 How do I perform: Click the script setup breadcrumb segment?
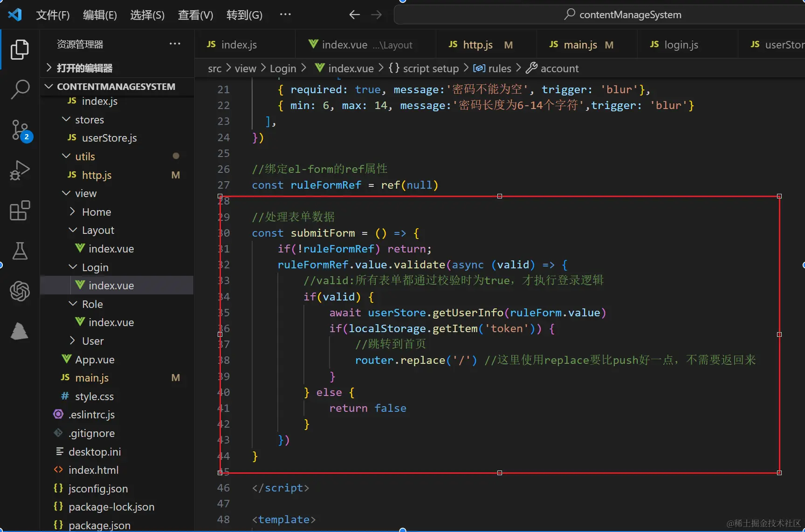click(424, 68)
